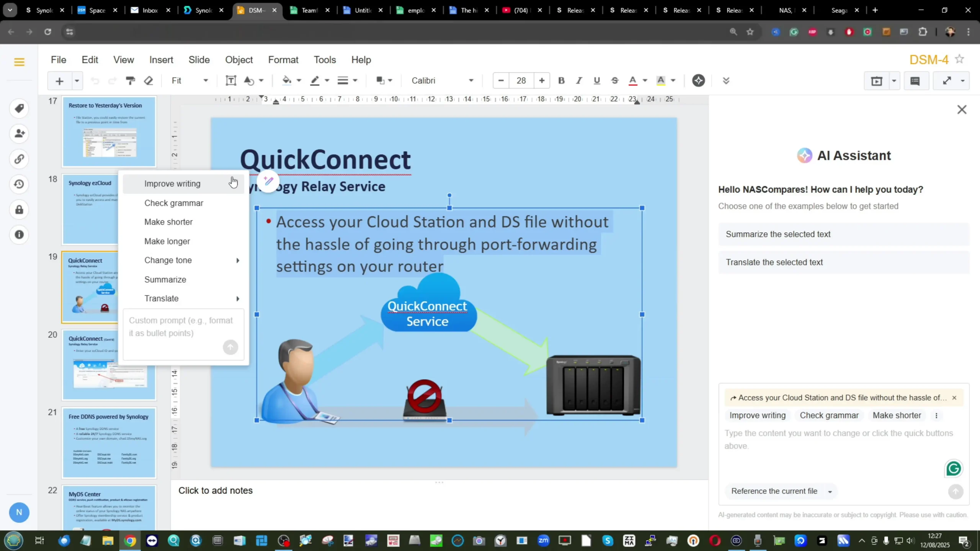Click Make shorter chip in AI panel
The image size is (980, 551).
(x=897, y=415)
